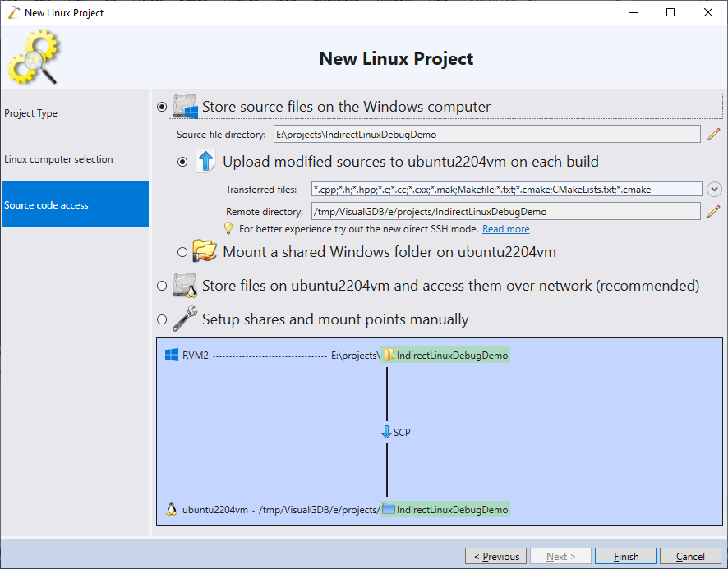Viewport: 728px width, 569px height.
Task: Select 'Upload modified sources to ubuntu2204vm' radio button
Action: click(x=182, y=162)
